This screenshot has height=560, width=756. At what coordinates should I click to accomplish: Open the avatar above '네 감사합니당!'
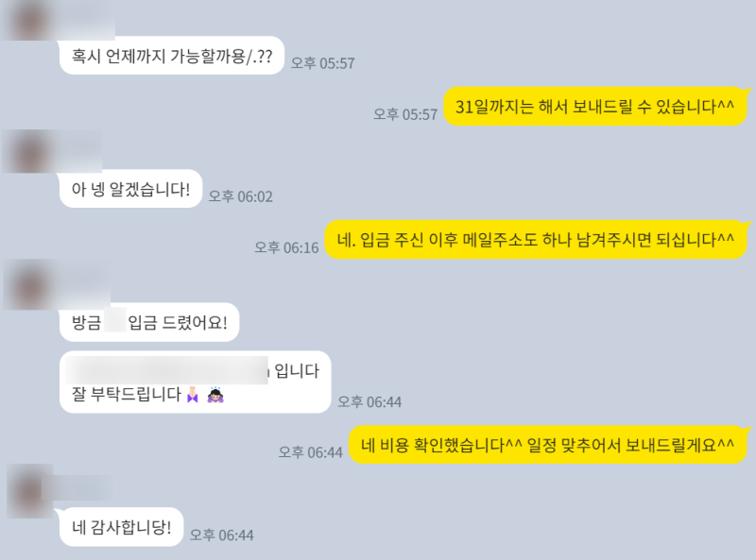click(x=30, y=491)
